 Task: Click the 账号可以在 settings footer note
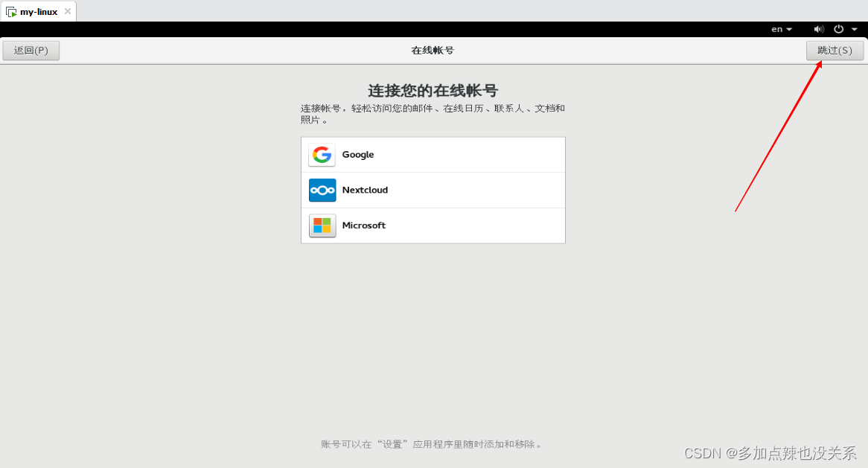pos(433,444)
